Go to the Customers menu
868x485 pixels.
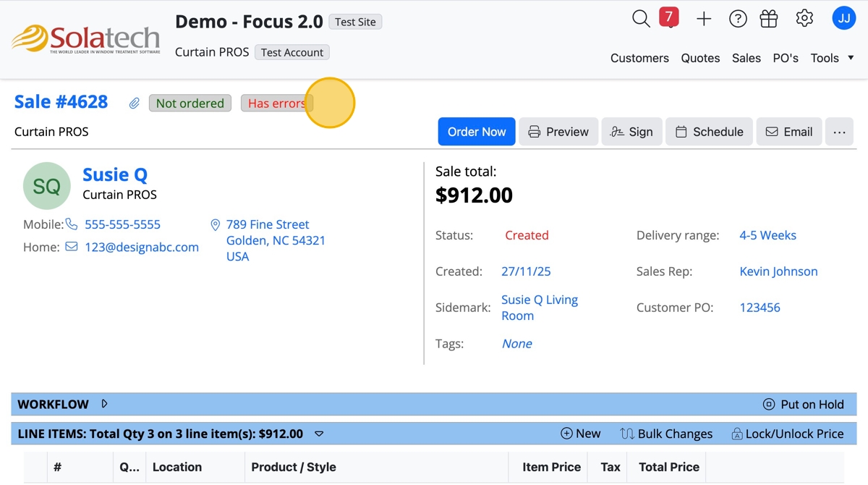click(x=639, y=58)
